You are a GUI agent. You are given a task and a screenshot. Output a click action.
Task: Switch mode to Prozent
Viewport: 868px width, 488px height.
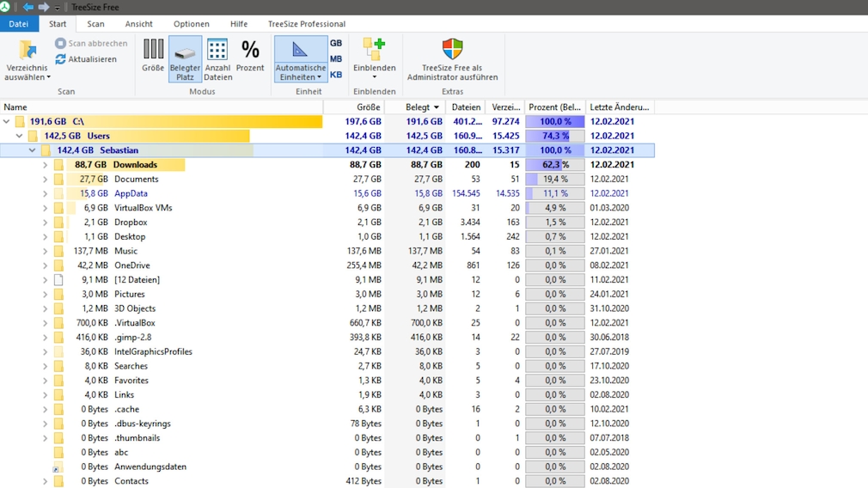pos(250,55)
